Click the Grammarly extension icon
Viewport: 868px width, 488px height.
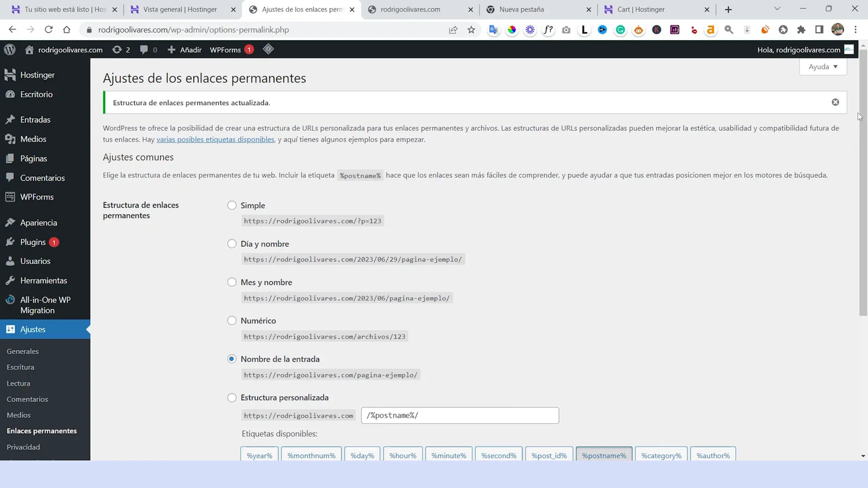click(x=620, y=30)
